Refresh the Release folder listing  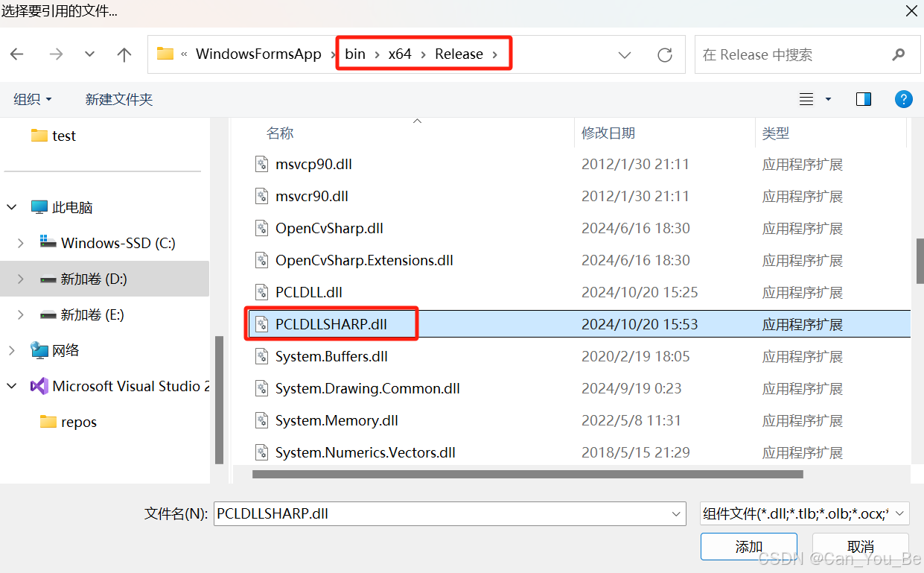pos(664,54)
